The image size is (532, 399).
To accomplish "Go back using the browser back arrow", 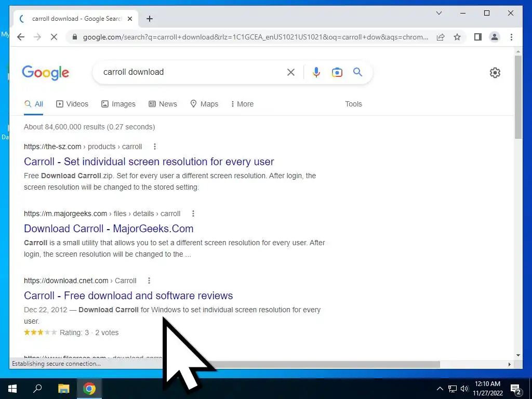I will click(21, 37).
